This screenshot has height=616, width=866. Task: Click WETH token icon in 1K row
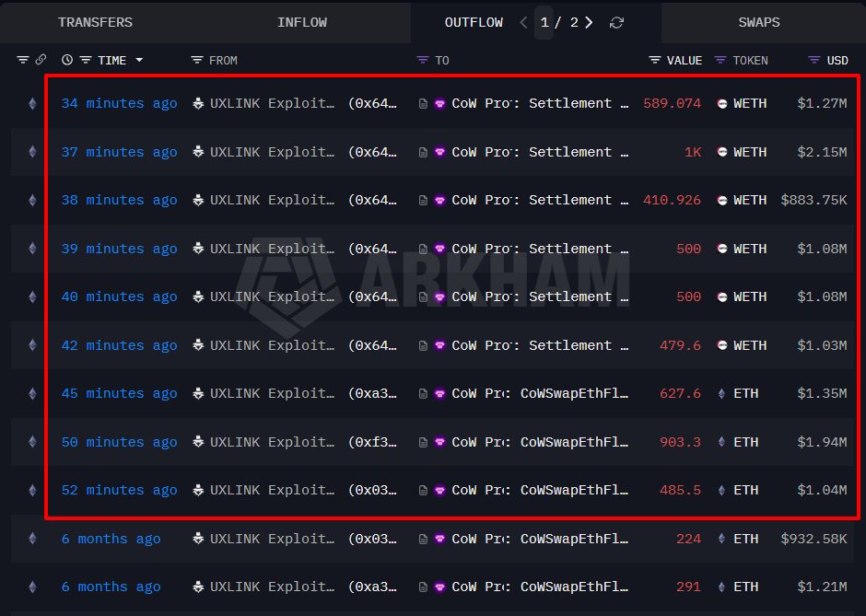pyautogui.click(x=722, y=152)
